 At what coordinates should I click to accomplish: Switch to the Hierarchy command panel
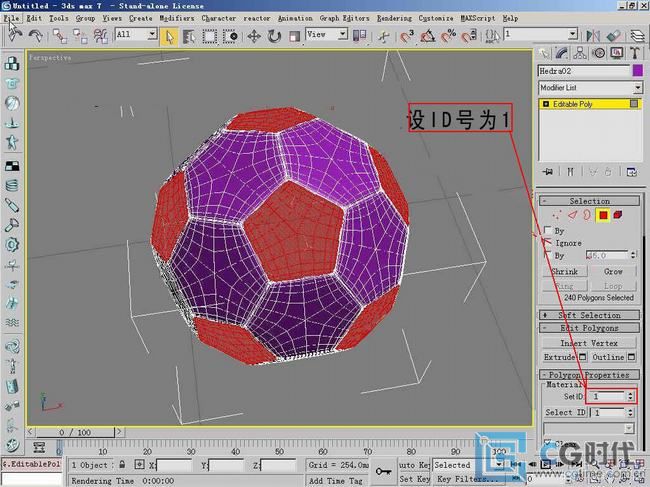click(x=580, y=53)
